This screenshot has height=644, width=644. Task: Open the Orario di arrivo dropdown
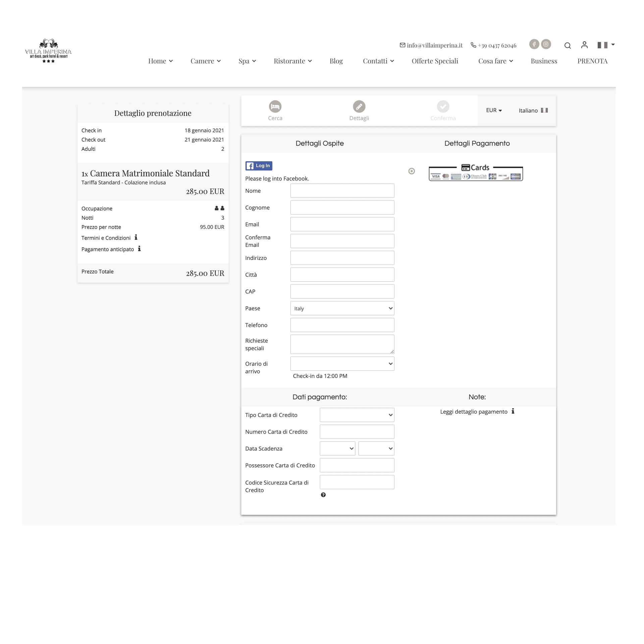(342, 364)
